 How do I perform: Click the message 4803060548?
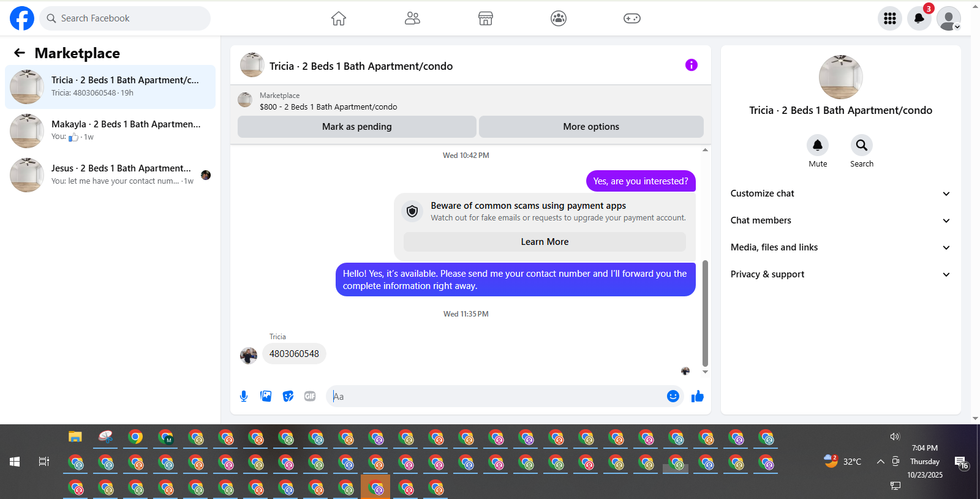click(x=294, y=354)
